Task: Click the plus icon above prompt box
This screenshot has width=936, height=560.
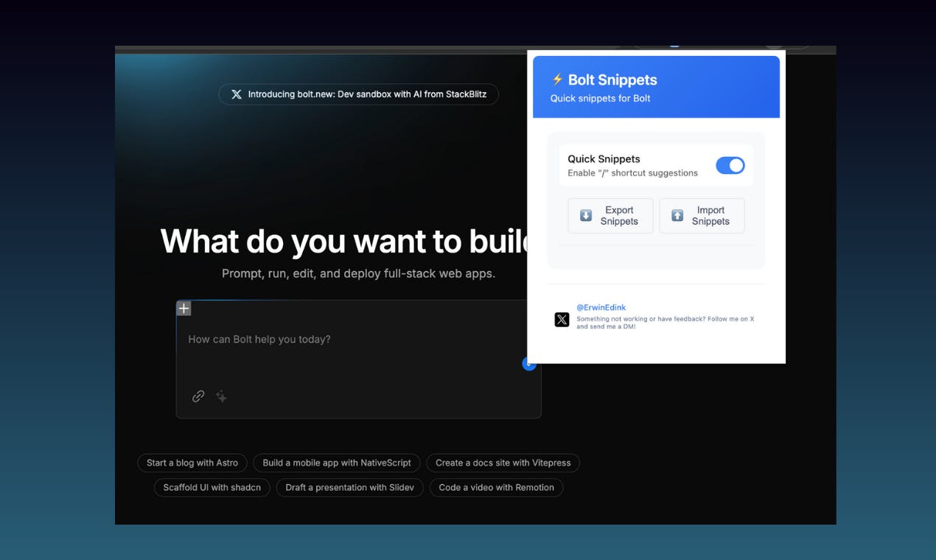Action: (184, 308)
